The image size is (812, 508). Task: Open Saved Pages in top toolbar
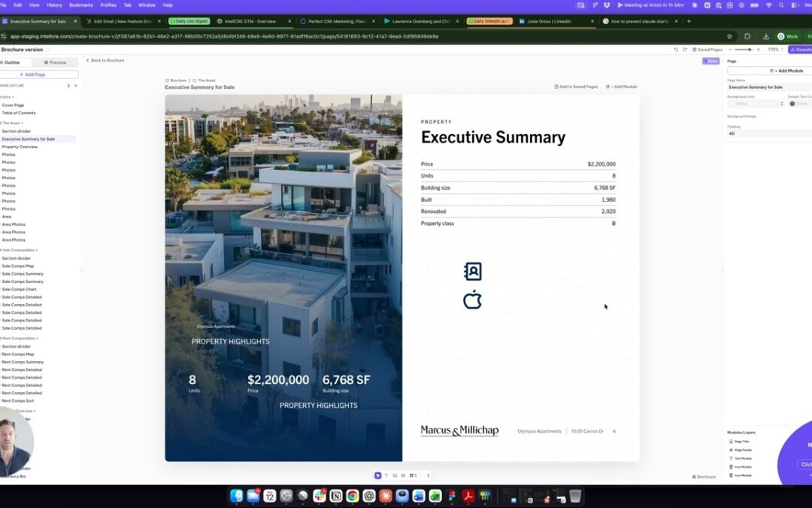point(707,50)
